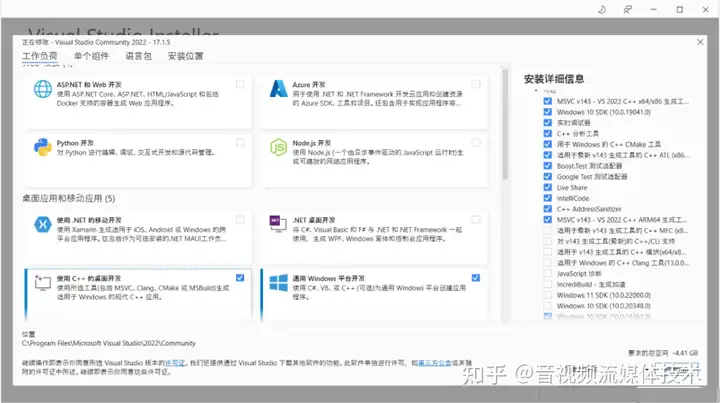Check C++/CLI support for v143
The height and width of the screenshot is (403, 720).
(x=547, y=241)
